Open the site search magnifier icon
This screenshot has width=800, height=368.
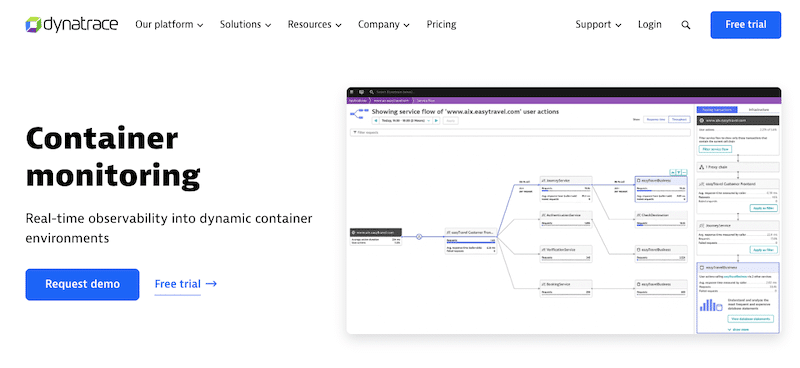click(686, 25)
